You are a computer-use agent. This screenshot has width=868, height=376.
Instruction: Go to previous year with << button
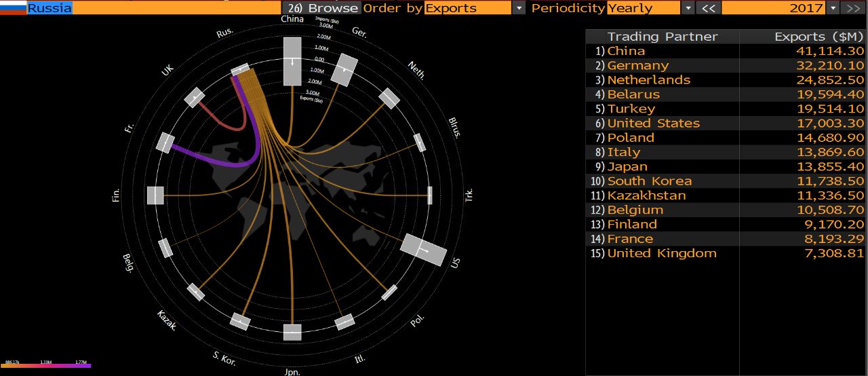point(709,8)
